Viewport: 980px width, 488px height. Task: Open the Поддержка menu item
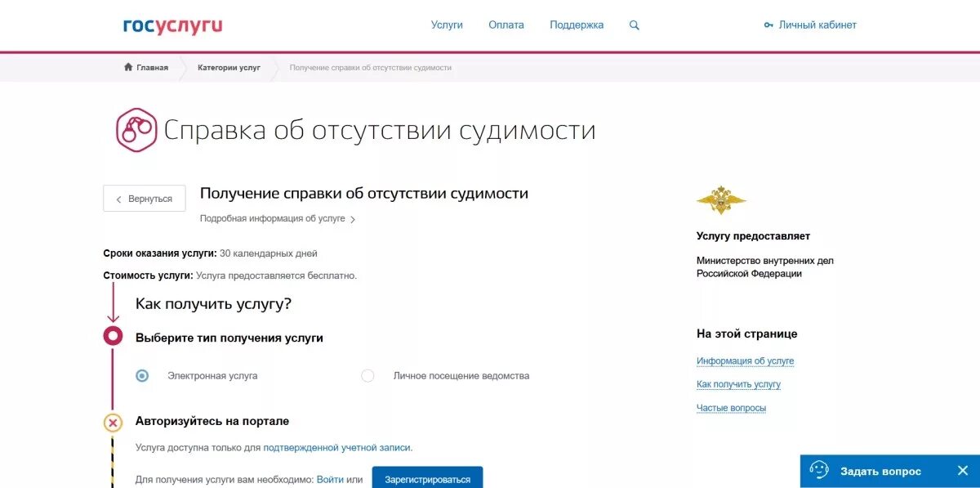click(577, 25)
